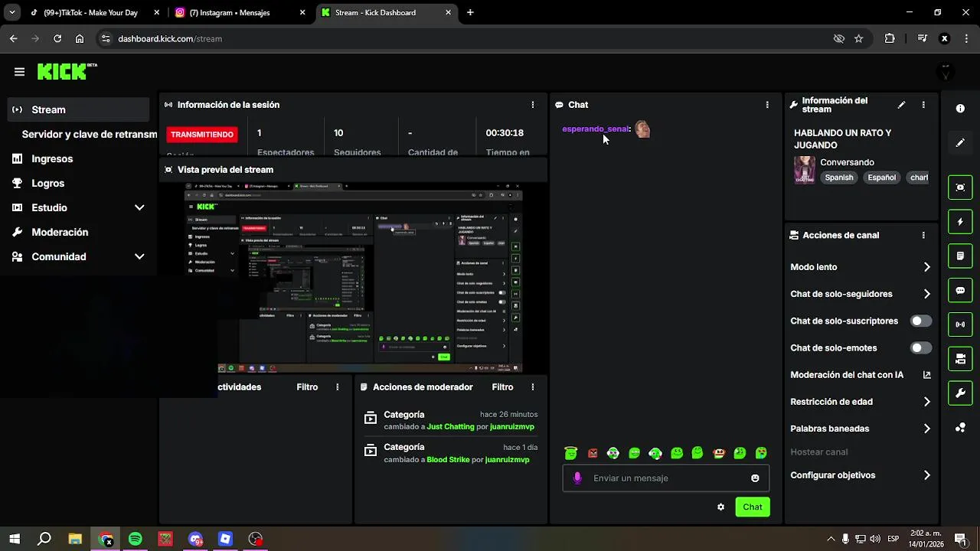Click the purple microphone icon in message box

[577, 478]
